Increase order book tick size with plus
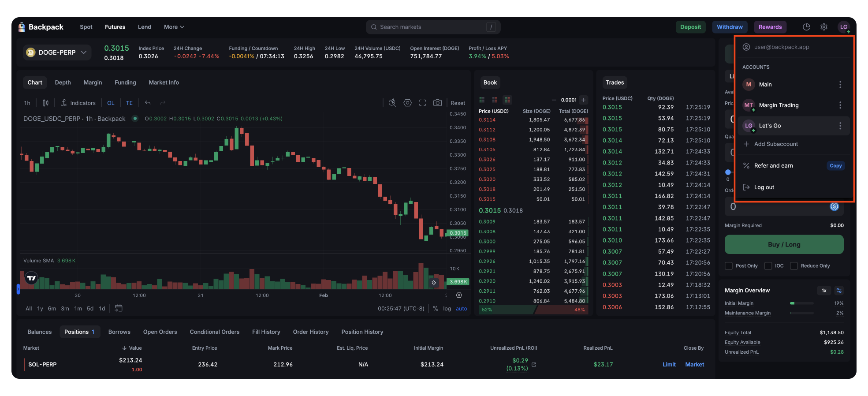The height and width of the screenshot is (396, 868). pyautogui.click(x=584, y=100)
